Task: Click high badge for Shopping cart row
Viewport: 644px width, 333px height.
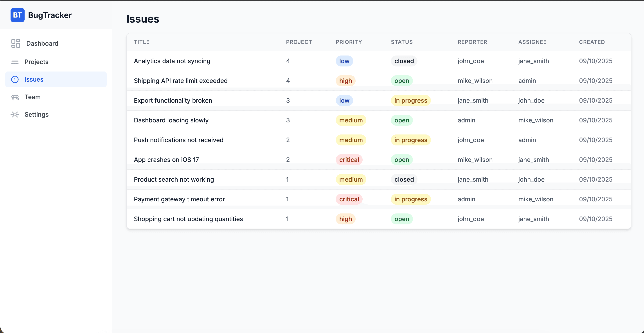Action: pos(345,219)
